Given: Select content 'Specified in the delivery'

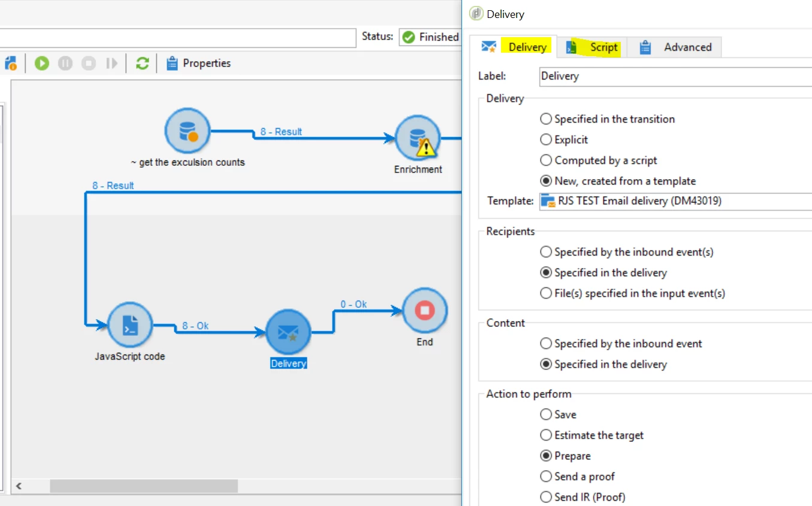Looking at the screenshot, I should tap(603, 364).
